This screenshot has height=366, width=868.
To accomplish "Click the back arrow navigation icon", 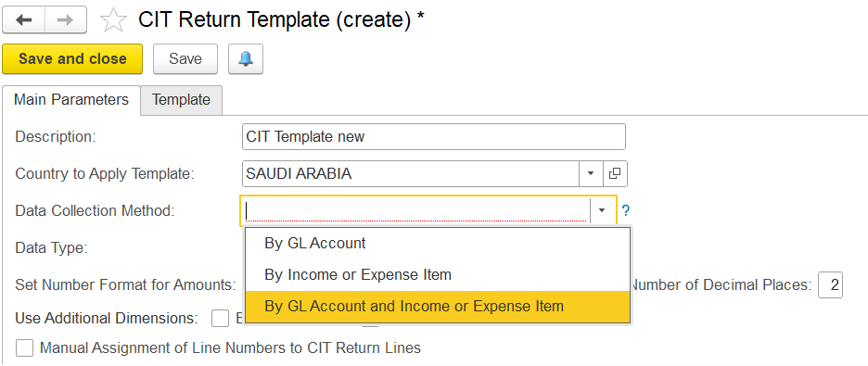I will point(24,19).
